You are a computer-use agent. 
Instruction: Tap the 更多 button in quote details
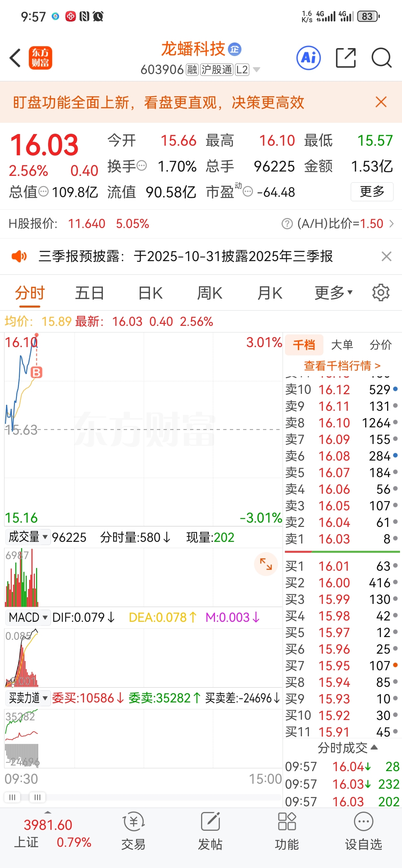click(372, 192)
